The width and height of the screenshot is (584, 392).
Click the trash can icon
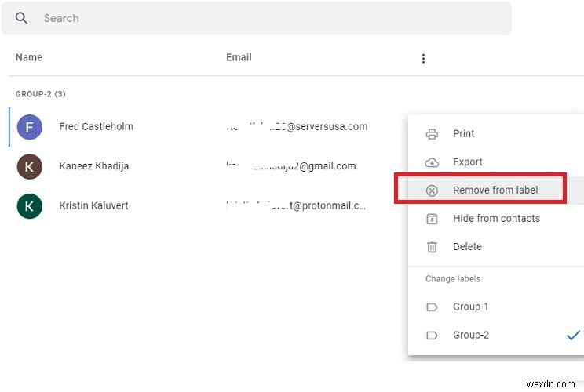pyautogui.click(x=432, y=247)
